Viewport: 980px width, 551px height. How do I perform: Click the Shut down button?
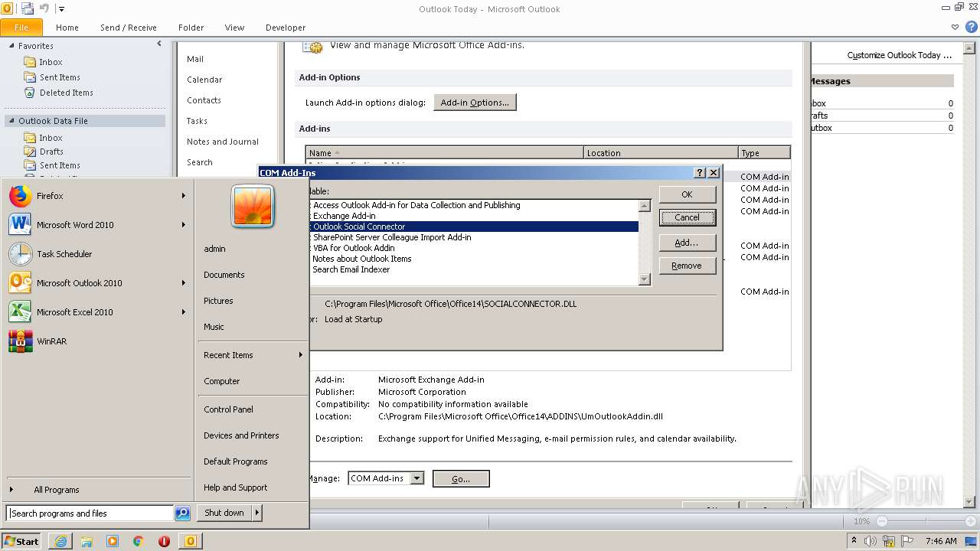pyautogui.click(x=224, y=513)
